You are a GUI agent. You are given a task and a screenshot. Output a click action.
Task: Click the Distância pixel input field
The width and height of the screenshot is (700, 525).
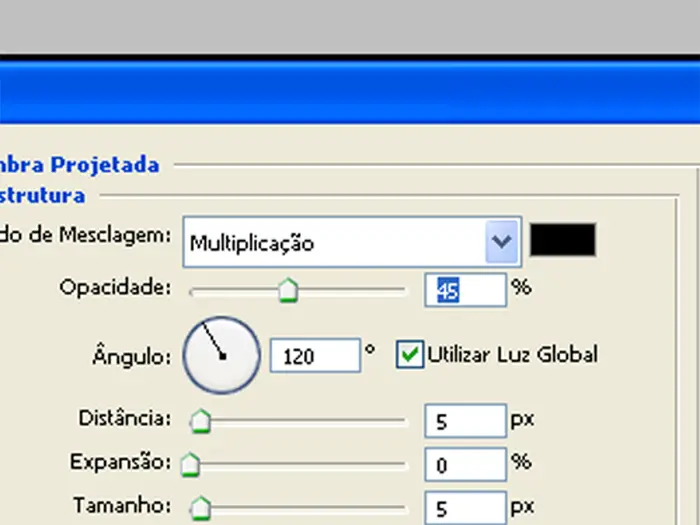(465, 421)
